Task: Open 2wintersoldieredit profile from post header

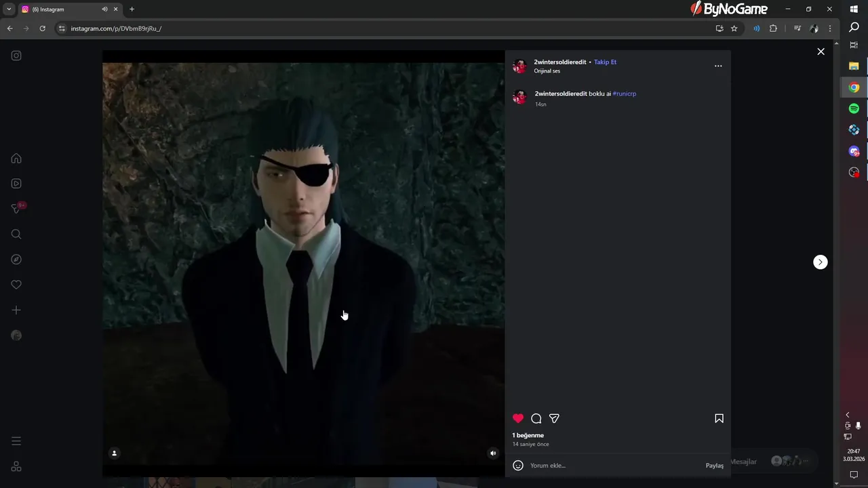Action: tap(560, 62)
